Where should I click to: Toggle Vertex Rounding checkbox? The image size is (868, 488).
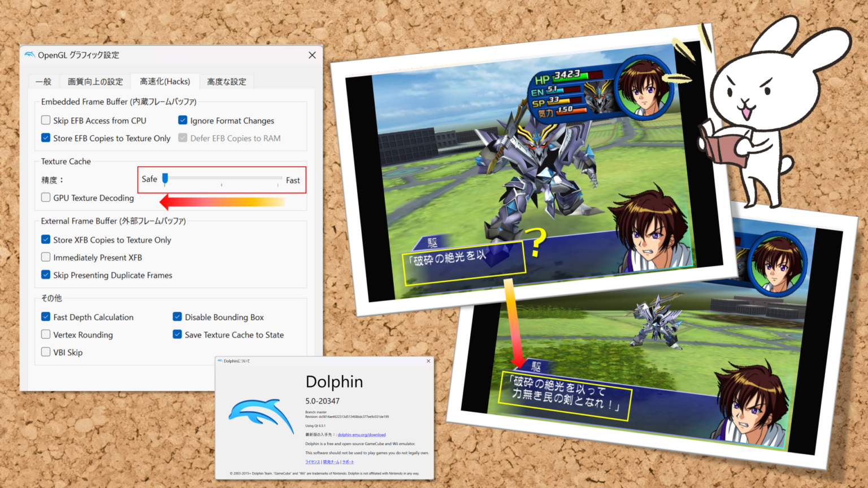[46, 335]
